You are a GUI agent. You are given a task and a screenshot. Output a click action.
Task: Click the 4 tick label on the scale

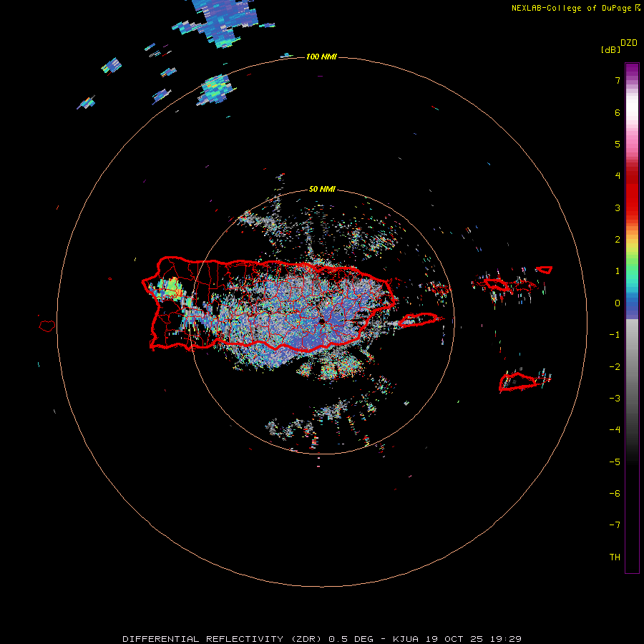coord(618,176)
